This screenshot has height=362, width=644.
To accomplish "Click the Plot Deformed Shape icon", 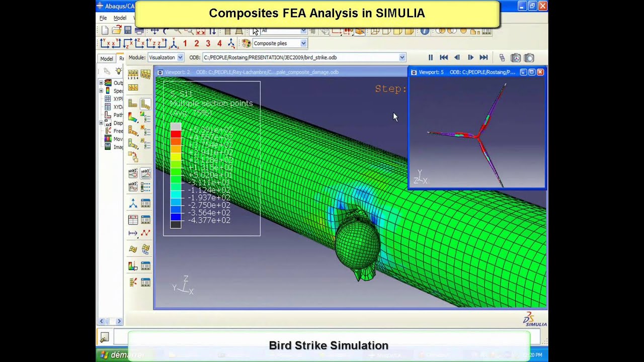I will [145, 104].
